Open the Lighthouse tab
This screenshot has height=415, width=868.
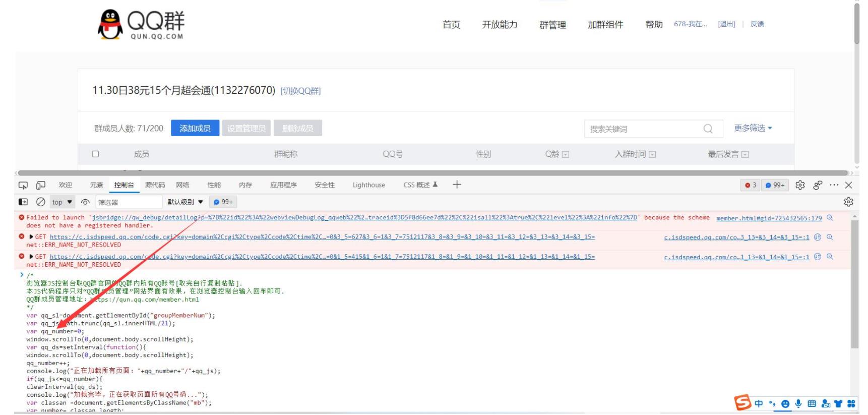(x=369, y=185)
